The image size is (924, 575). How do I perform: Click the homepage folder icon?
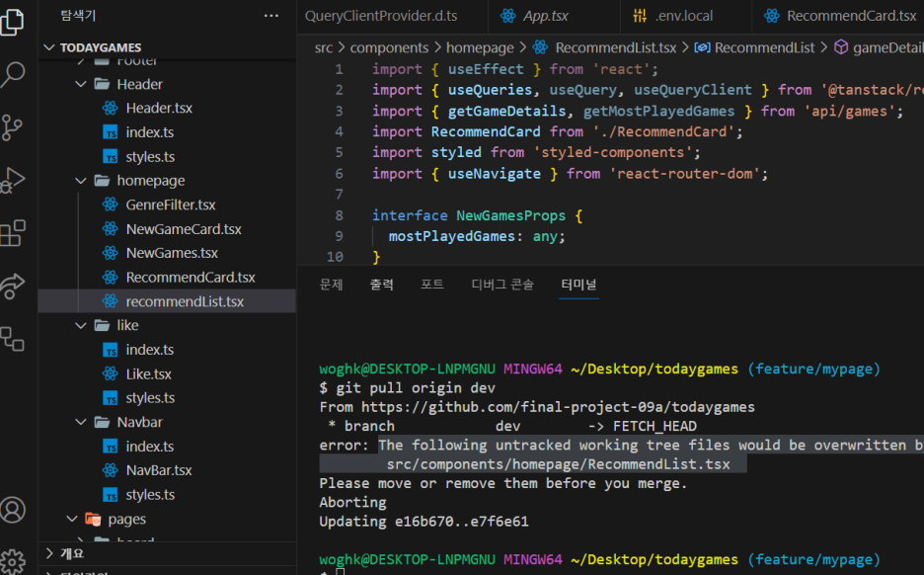click(102, 181)
